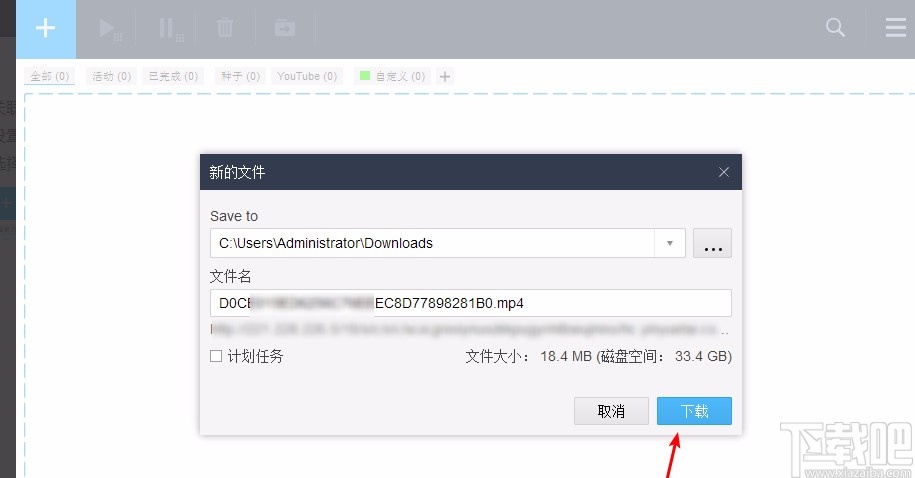Click the Save to path field
The height and width of the screenshot is (478, 915).
pyautogui.click(x=432, y=243)
